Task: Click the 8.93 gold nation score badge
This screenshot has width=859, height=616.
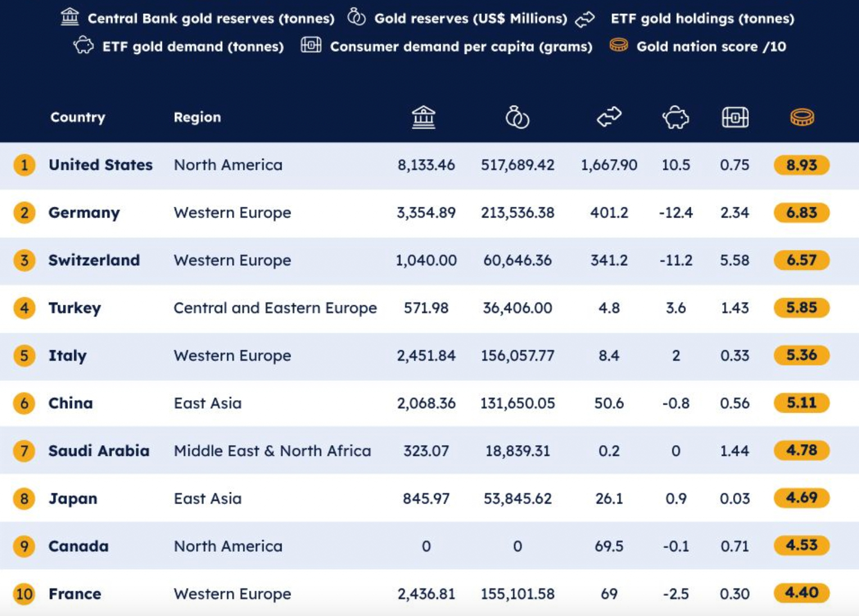Action: click(x=801, y=165)
